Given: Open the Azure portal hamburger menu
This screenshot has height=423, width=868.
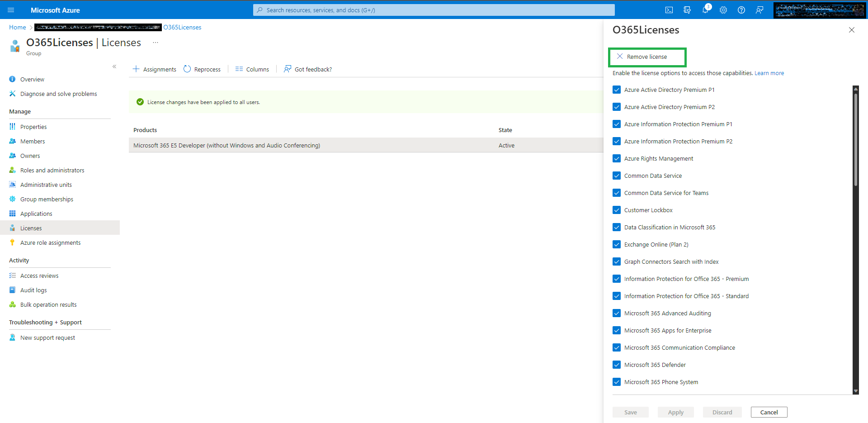Looking at the screenshot, I should click(x=11, y=10).
